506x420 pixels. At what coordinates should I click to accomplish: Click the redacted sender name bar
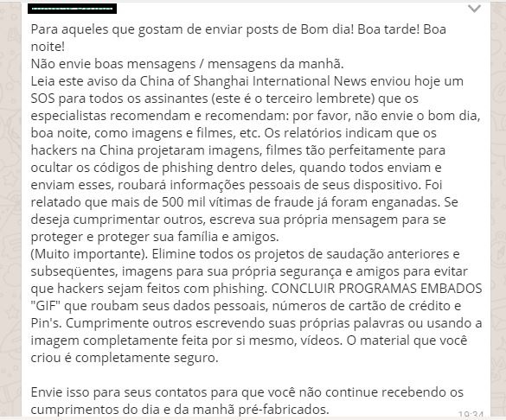[72, 9]
